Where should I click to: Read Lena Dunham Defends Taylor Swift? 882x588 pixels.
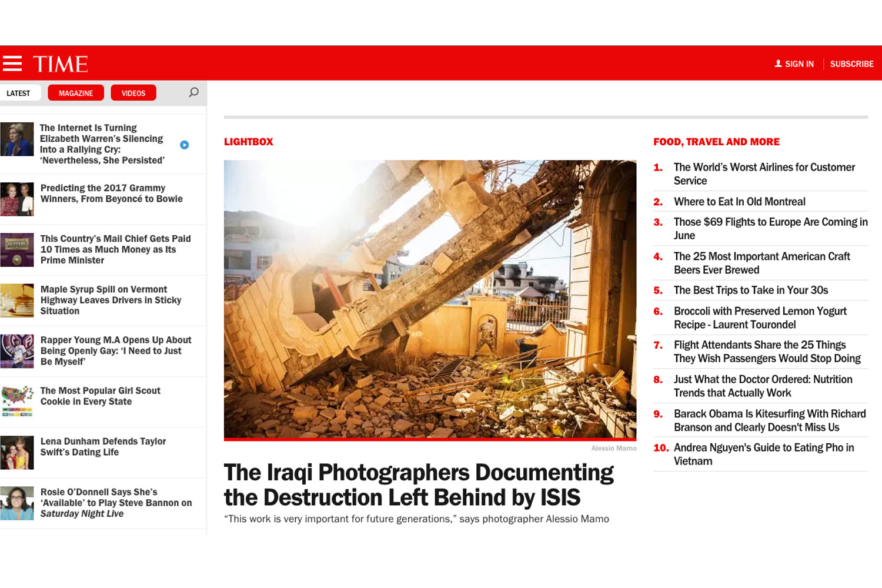pyautogui.click(x=103, y=446)
